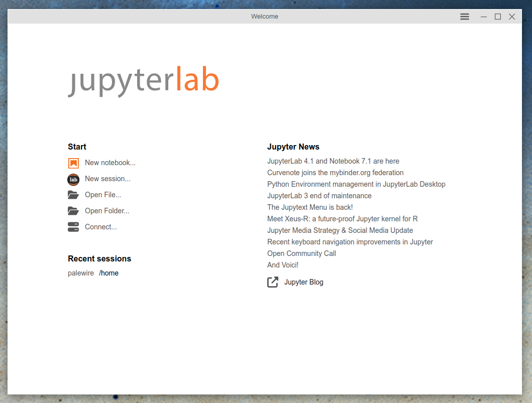Open The Jupytext Menu is back article
This screenshot has width=532, height=403.
[x=310, y=207]
